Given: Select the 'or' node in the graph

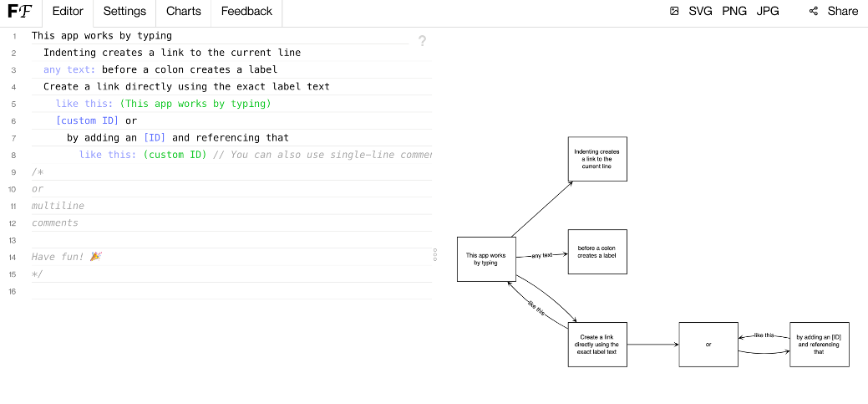Looking at the screenshot, I should [x=708, y=344].
